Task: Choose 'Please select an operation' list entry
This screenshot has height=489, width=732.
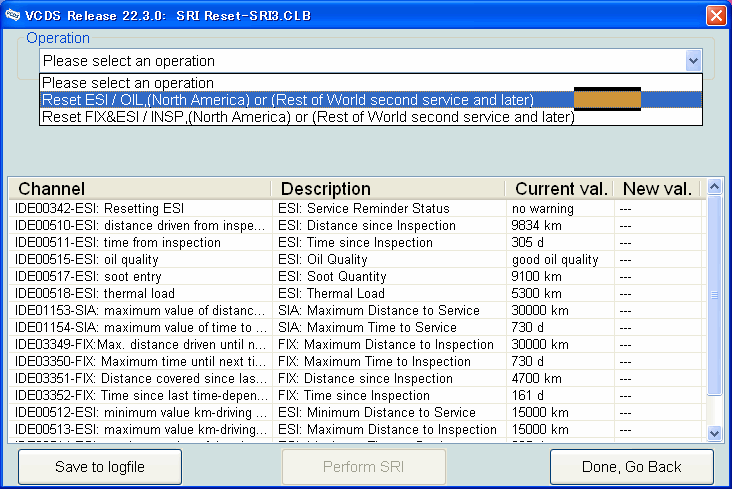Action: tap(371, 83)
